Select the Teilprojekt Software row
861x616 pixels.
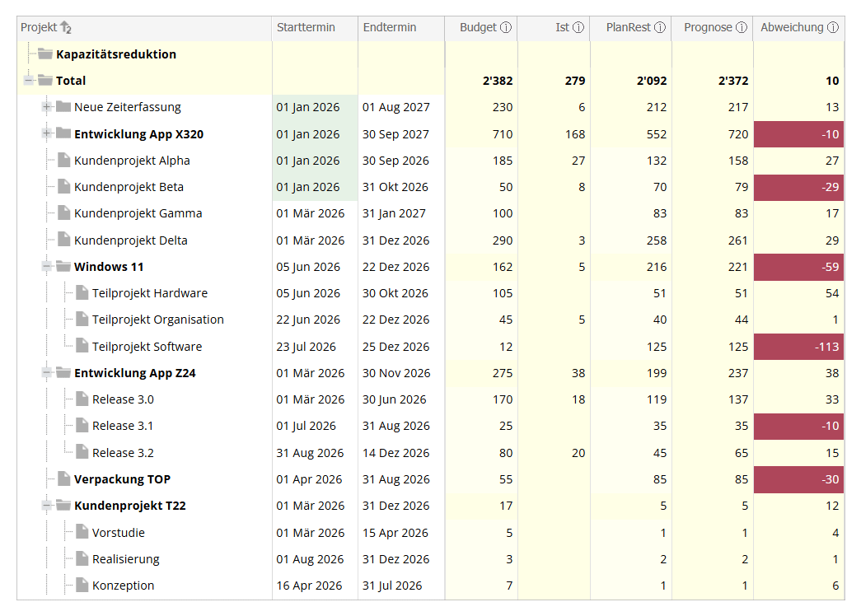pos(147,347)
